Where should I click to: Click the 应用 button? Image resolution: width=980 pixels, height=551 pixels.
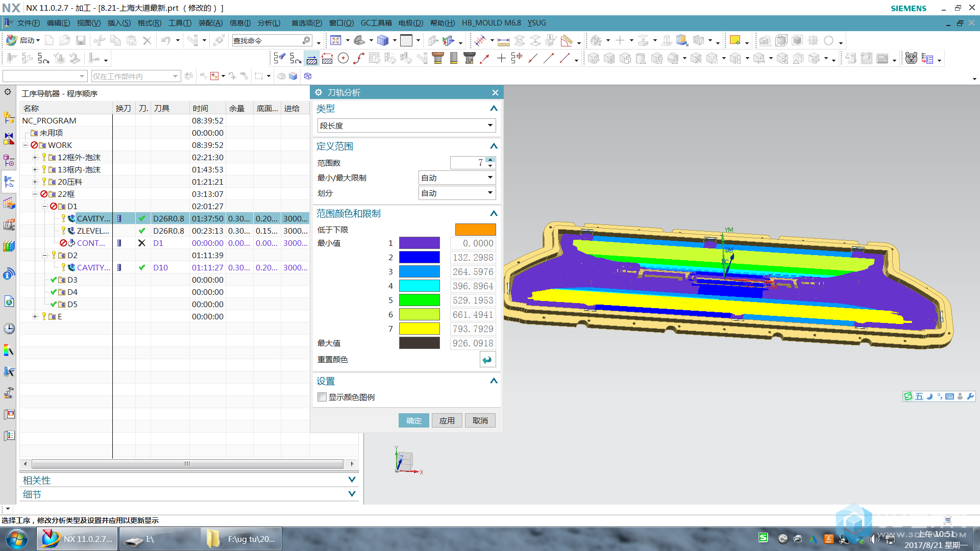447,420
